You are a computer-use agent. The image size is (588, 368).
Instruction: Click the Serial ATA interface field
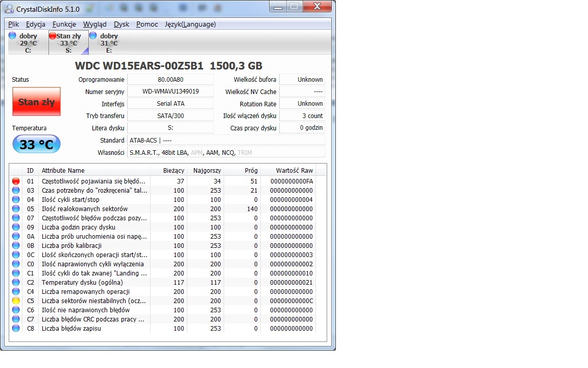[170, 103]
